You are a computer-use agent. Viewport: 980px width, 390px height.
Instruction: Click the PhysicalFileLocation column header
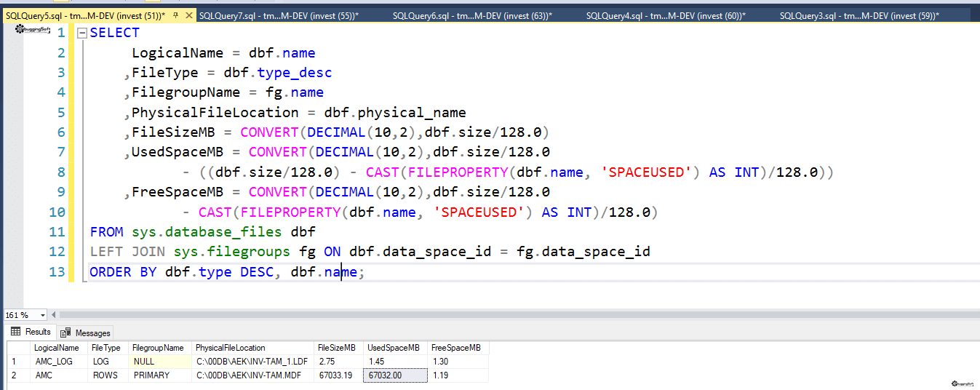(254, 348)
